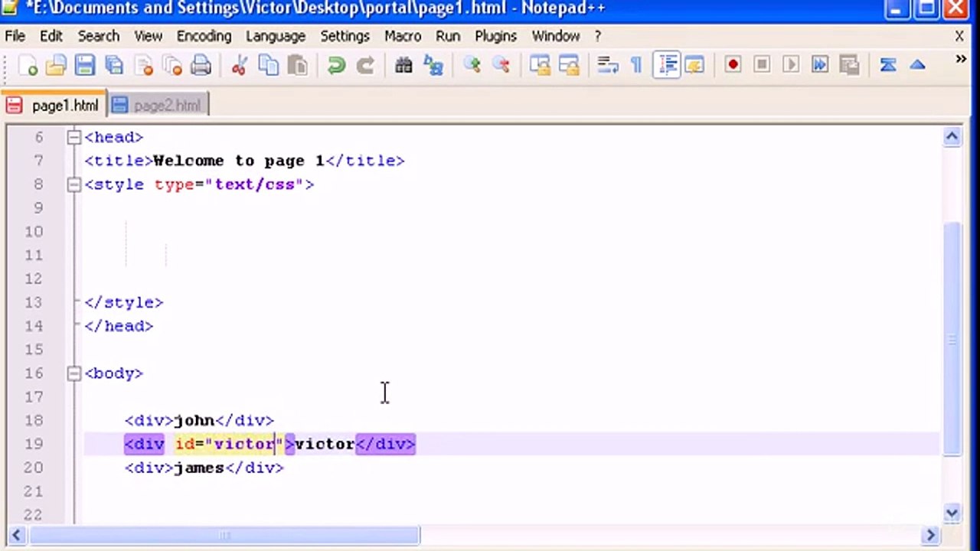Click the text 'Welcome to page 1'
This screenshot has width=980, height=551.
pos(239,161)
